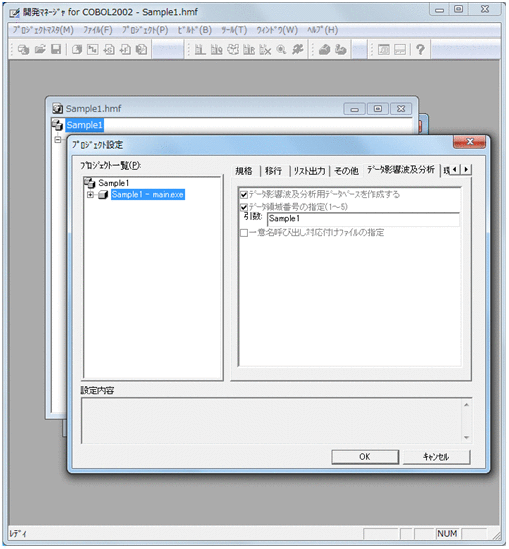Open the ウィンドウ(W) menu
The width and height of the screenshot is (509, 549).
(x=277, y=30)
